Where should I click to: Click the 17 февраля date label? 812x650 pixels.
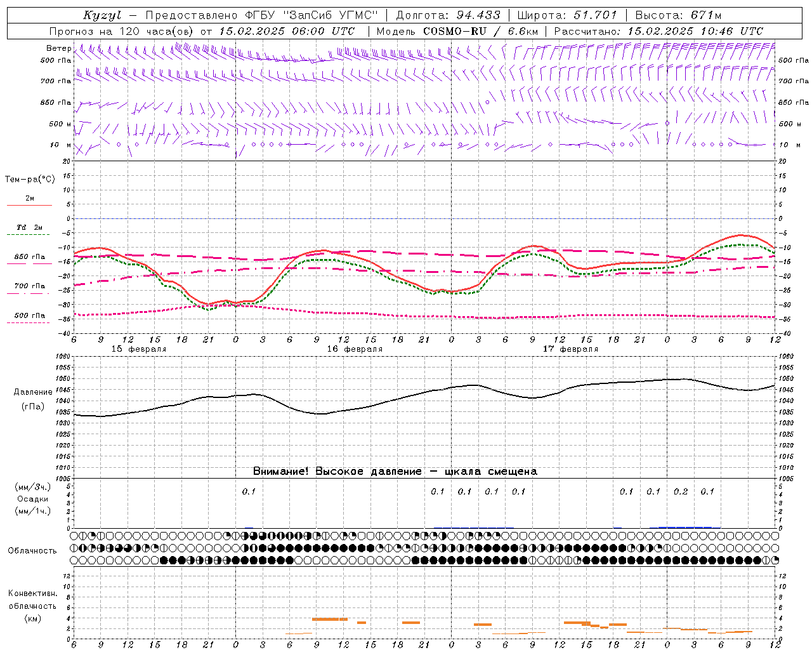tap(570, 349)
